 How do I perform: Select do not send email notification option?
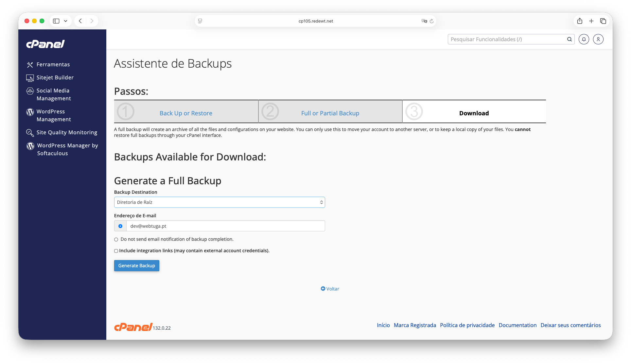(x=116, y=240)
